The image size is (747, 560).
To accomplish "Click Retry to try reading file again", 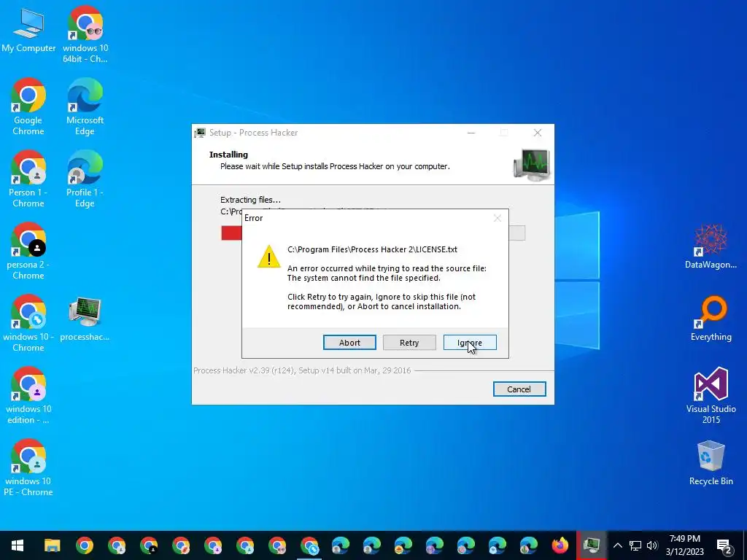I will [409, 343].
